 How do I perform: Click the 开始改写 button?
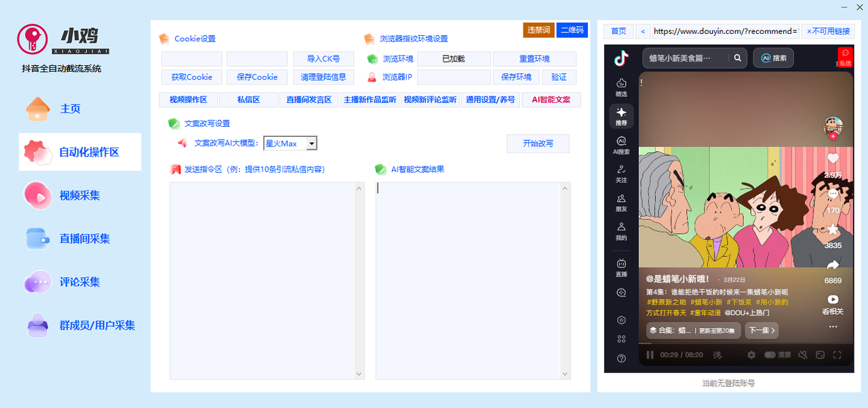tap(538, 144)
